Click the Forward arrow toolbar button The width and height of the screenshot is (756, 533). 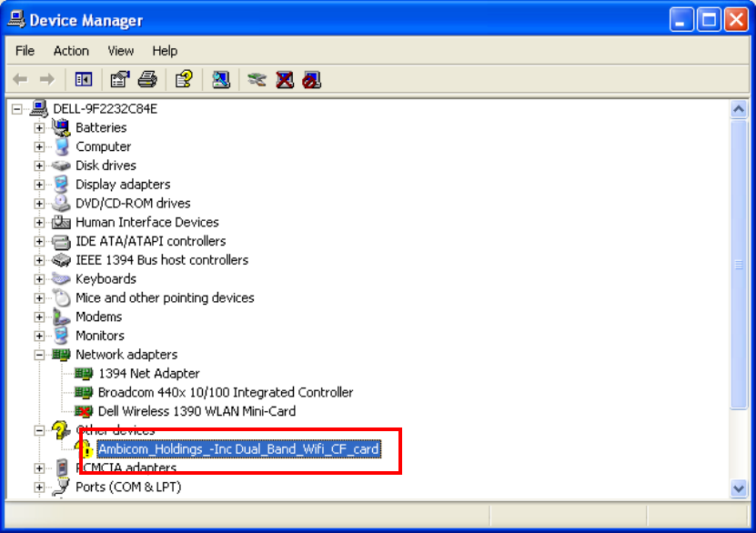[x=47, y=79]
